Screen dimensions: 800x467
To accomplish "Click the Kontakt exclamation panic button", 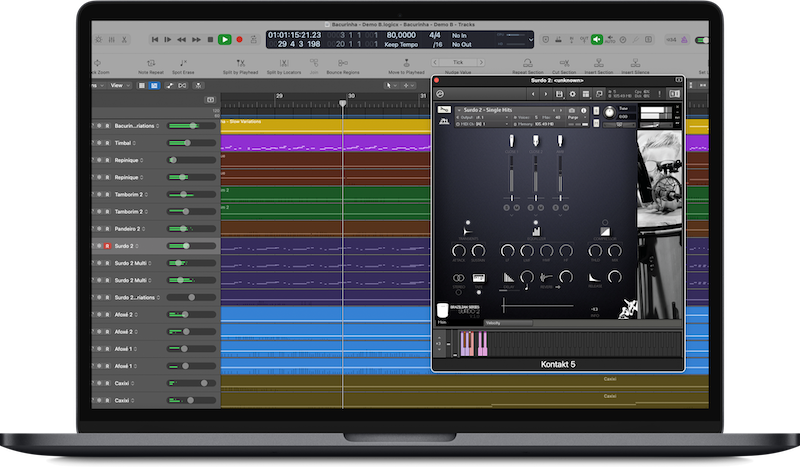I will point(660,94).
